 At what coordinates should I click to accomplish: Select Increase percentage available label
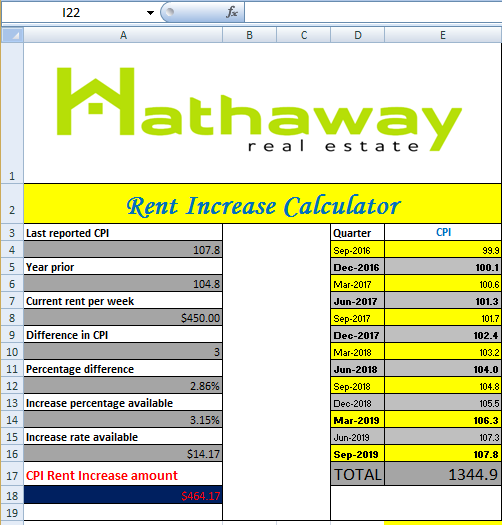point(123,403)
